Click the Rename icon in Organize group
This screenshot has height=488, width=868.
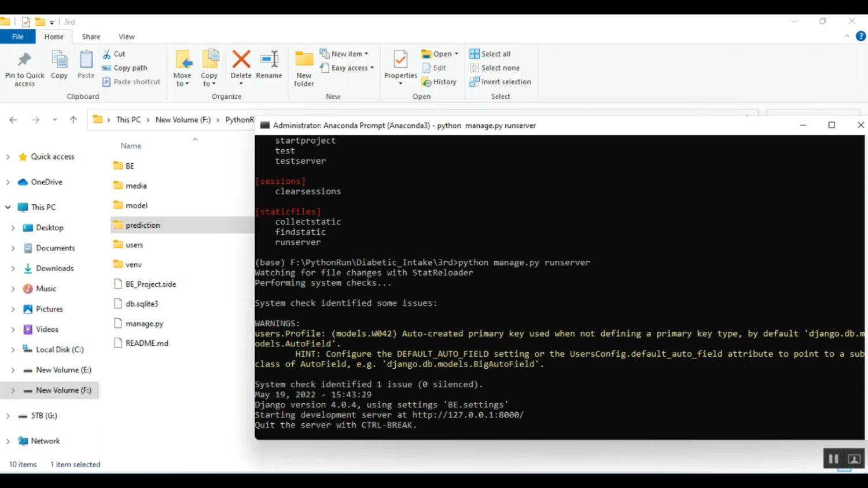tap(269, 60)
